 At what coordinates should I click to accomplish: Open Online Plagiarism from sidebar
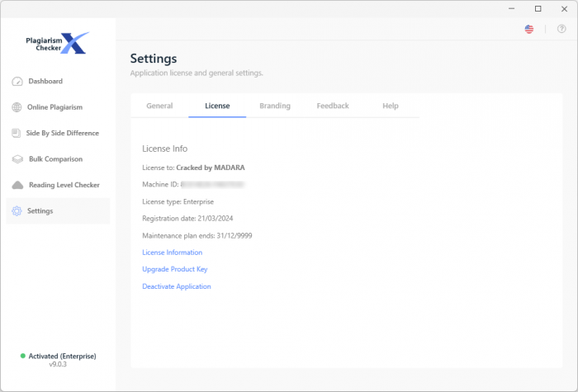tap(54, 107)
